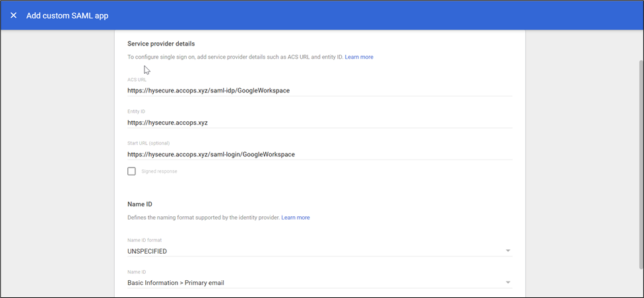Image resolution: width=644 pixels, height=298 pixels.
Task: Focus the Entity ID text field
Action: click(x=319, y=122)
